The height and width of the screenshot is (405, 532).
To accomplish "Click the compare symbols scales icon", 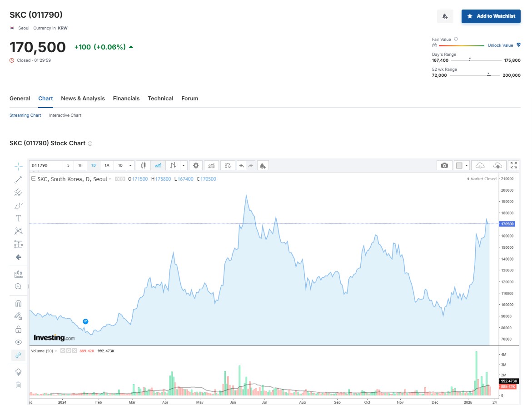I will tap(228, 166).
